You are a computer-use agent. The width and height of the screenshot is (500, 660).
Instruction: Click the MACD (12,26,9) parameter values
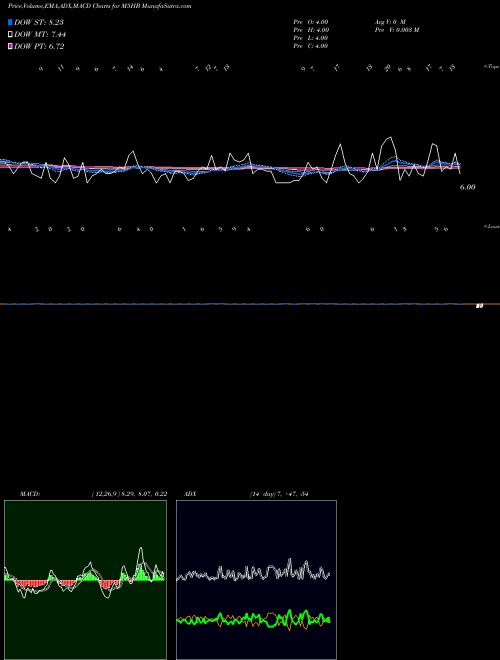click(129, 494)
